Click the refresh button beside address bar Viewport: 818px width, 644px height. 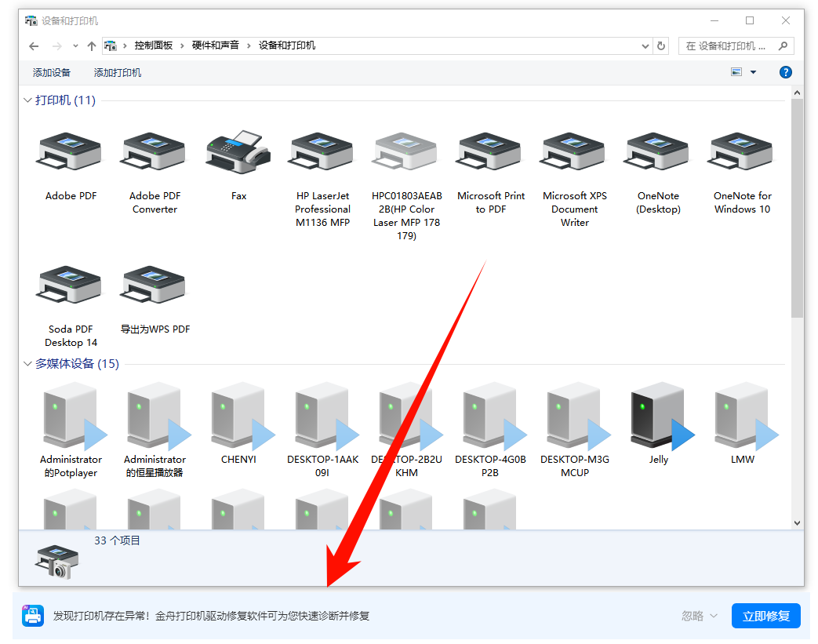661,45
